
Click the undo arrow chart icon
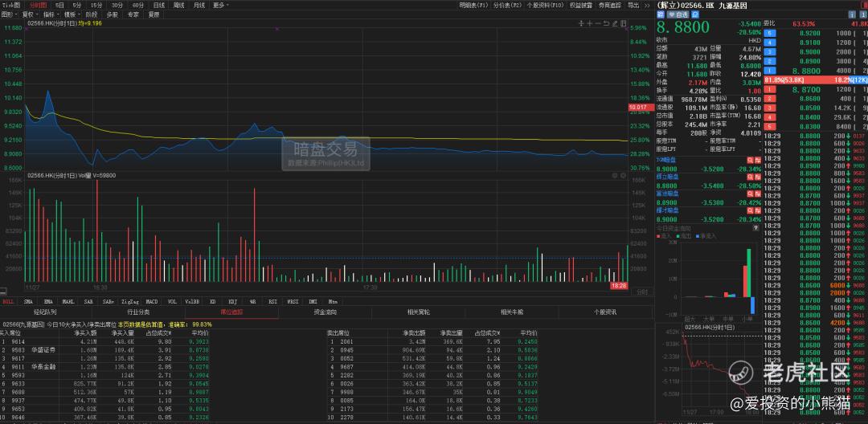click(606, 23)
